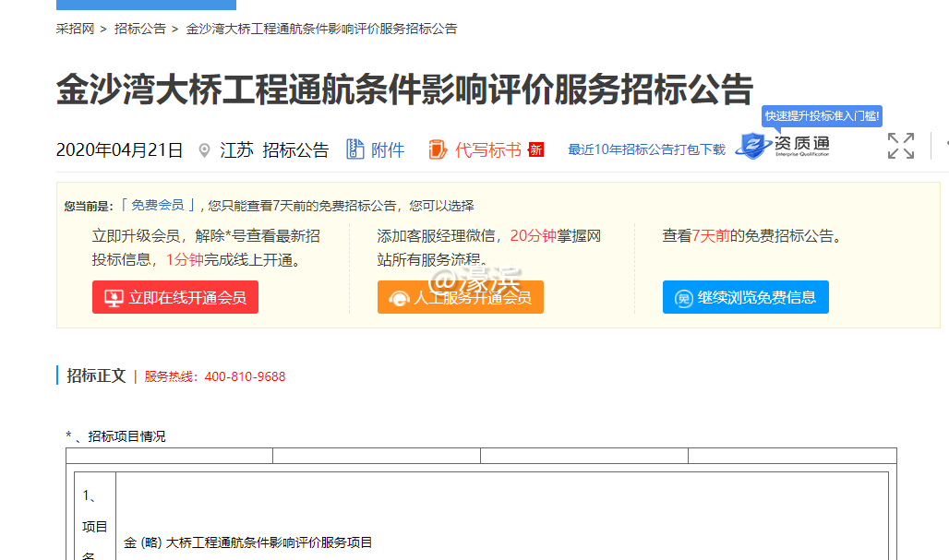Click the blue tab above the breadcrumb

pos(145,4)
